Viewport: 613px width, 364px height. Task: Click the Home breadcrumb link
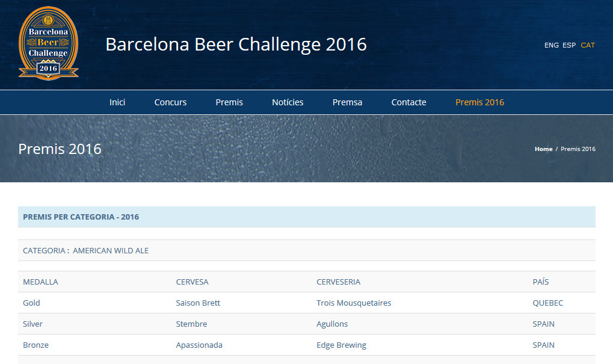point(543,149)
